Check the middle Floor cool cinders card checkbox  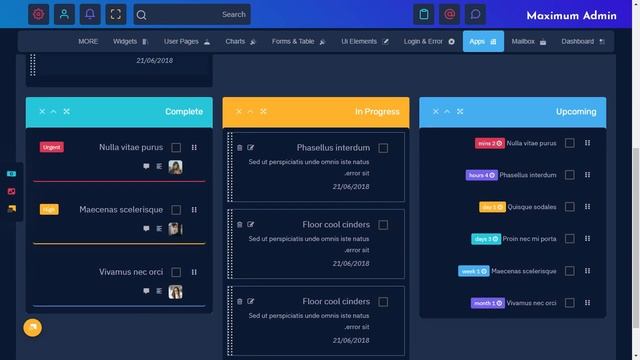click(383, 225)
